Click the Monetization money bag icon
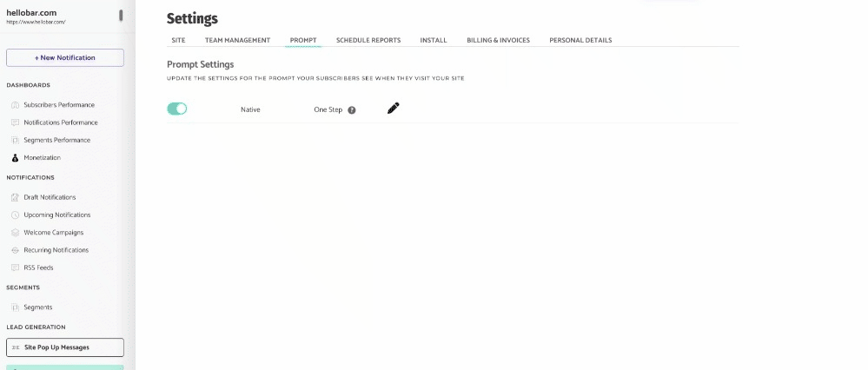This screenshot has height=370, width=868. pyautogui.click(x=15, y=157)
